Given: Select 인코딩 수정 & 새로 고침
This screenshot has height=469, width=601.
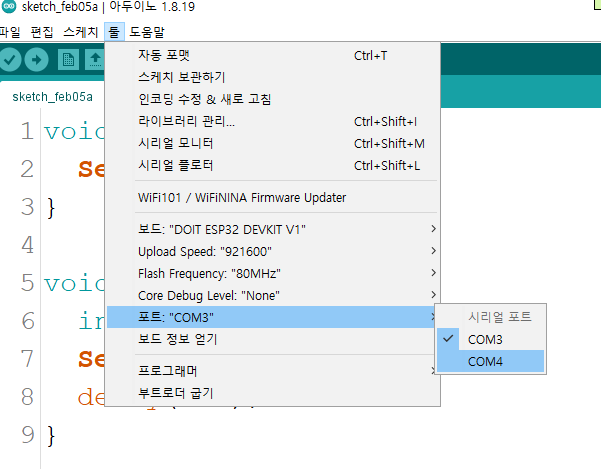Looking at the screenshot, I should 272,99.
